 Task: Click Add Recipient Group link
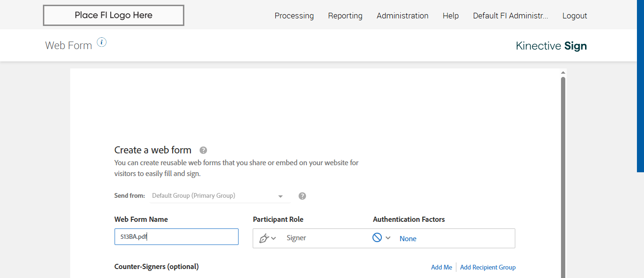point(487,267)
